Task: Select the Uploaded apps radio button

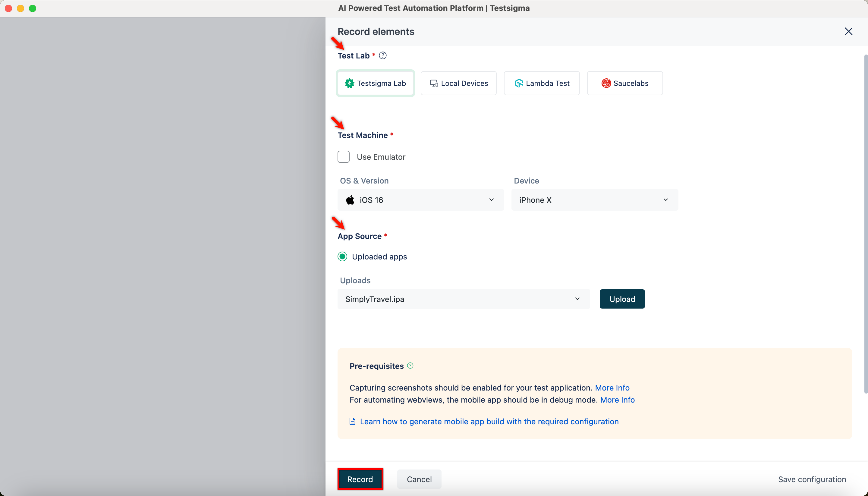Action: (x=342, y=256)
